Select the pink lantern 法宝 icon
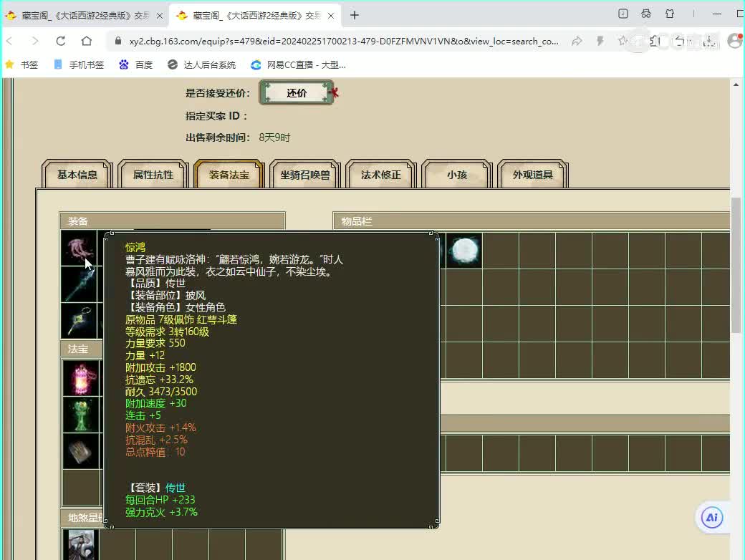Screen dimensions: 745x560 pos(81,378)
